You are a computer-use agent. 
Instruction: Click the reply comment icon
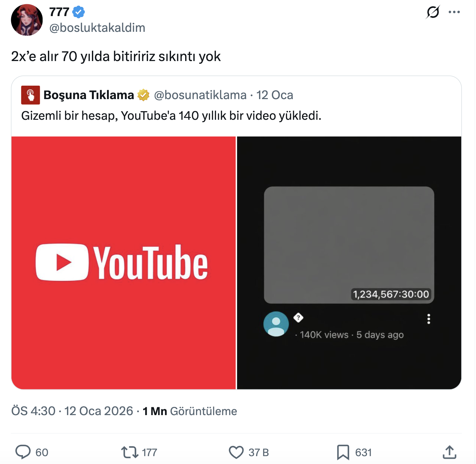pos(23,452)
